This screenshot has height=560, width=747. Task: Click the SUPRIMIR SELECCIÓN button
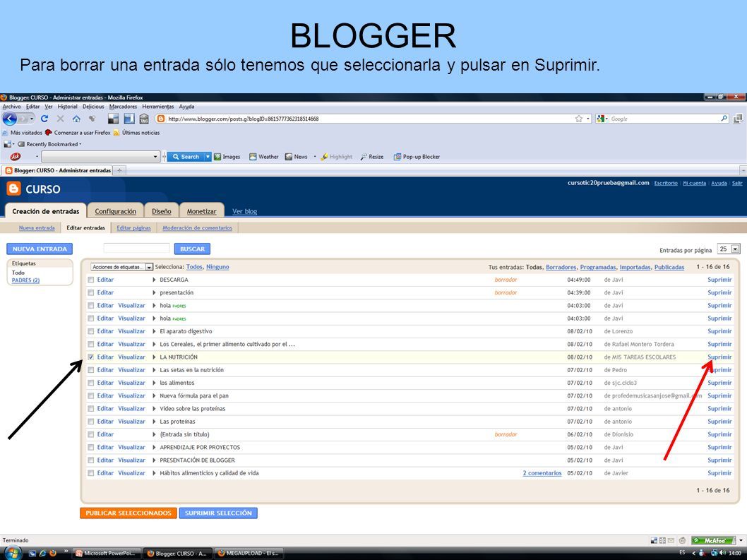pyautogui.click(x=218, y=513)
